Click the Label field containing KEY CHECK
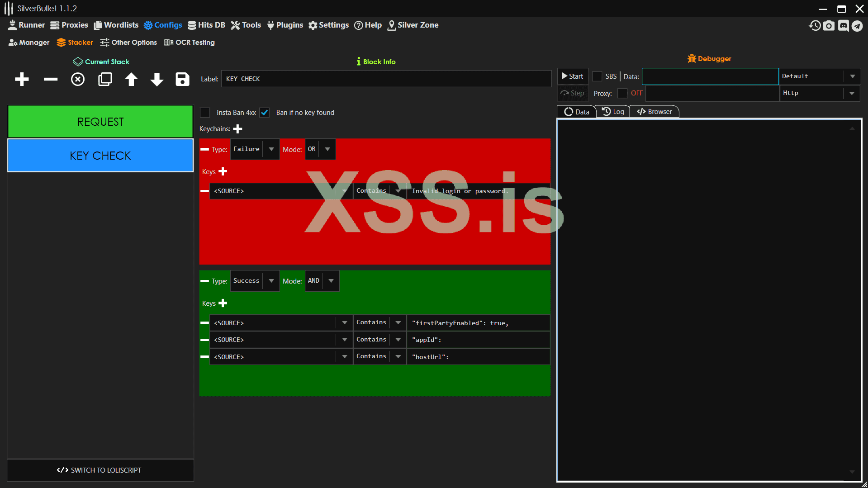This screenshot has height=488, width=868. [x=386, y=79]
